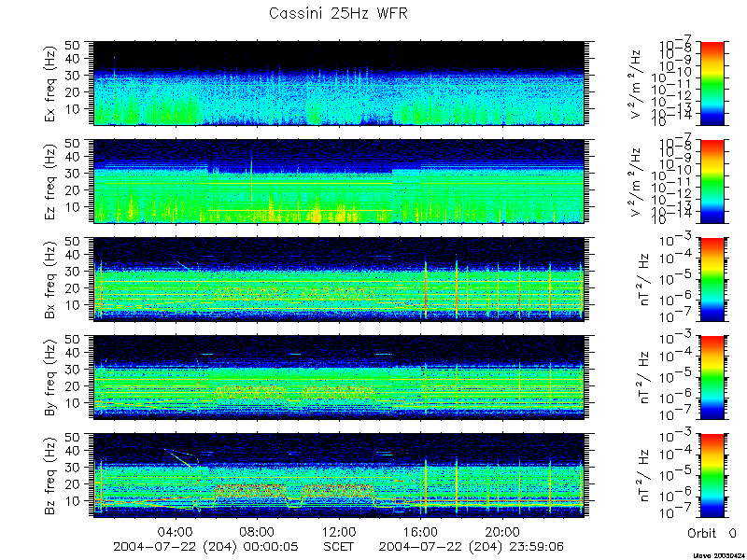Click the nT²/Hz unit label beside Bz color bar
The width and height of the screenshot is (747, 560).
[642, 476]
